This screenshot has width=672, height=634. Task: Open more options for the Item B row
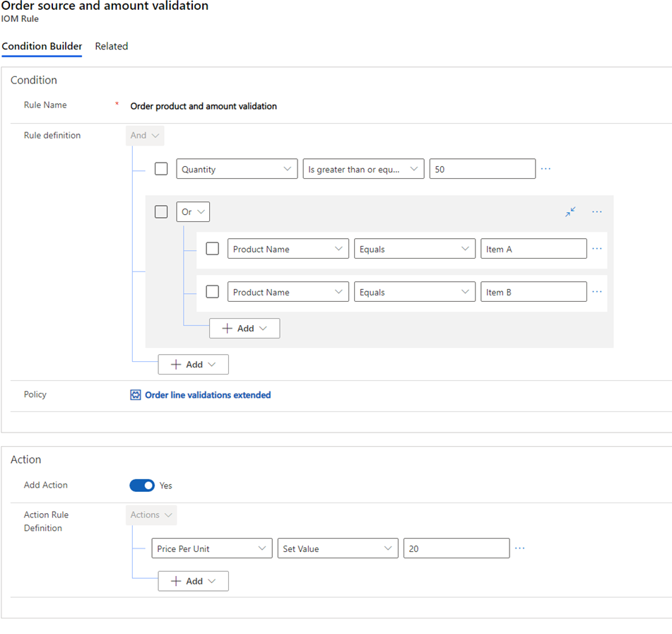(596, 291)
